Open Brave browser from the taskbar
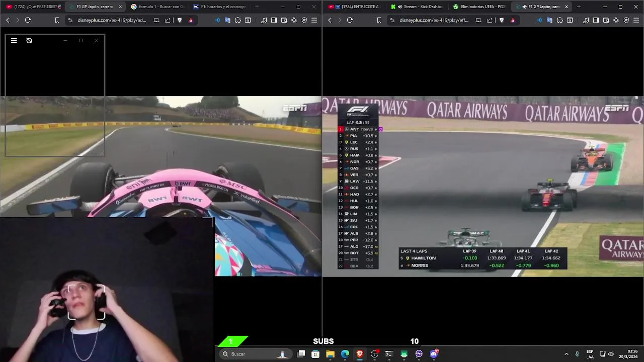The height and width of the screenshot is (362, 644). point(360,354)
